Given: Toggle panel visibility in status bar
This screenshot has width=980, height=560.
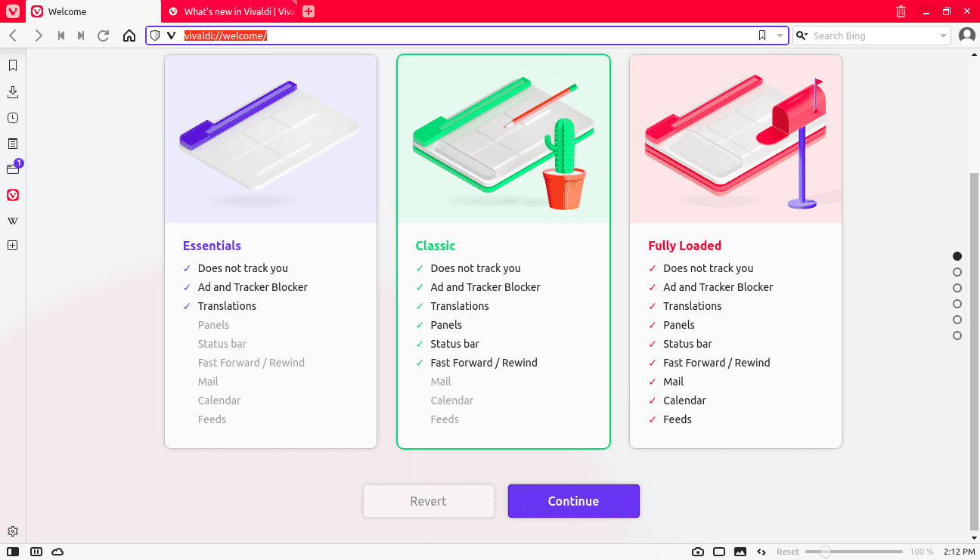Looking at the screenshot, I should point(14,552).
